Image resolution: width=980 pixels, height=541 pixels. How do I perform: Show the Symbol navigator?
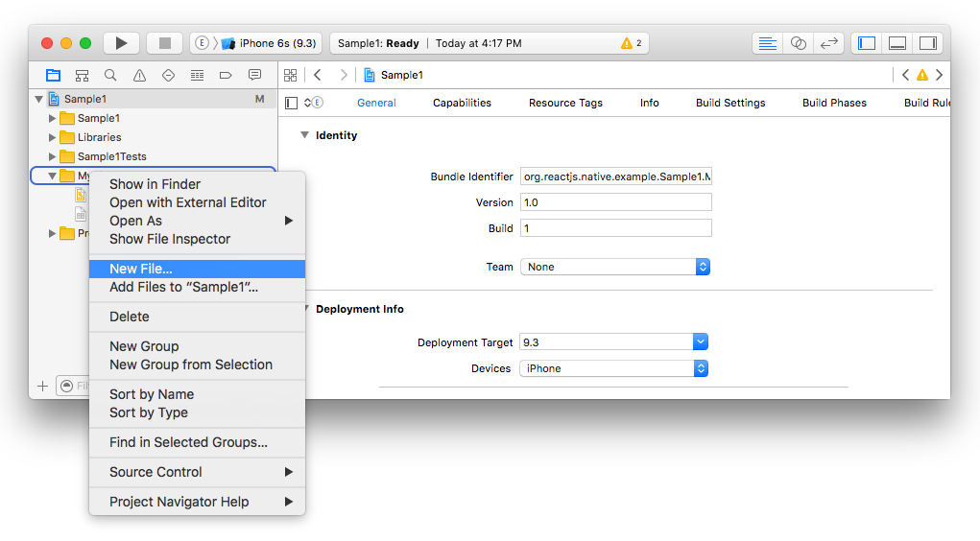click(x=82, y=75)
